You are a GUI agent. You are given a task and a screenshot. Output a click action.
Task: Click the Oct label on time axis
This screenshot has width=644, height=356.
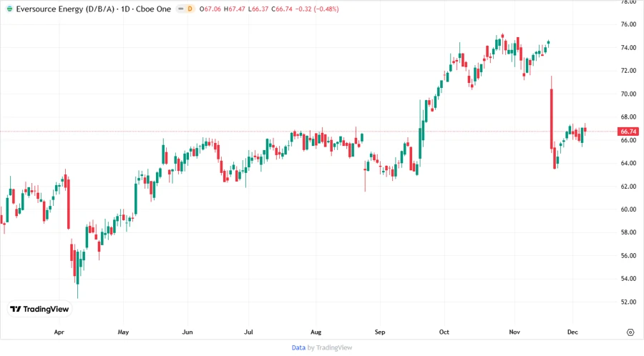[x=444, y=332]
